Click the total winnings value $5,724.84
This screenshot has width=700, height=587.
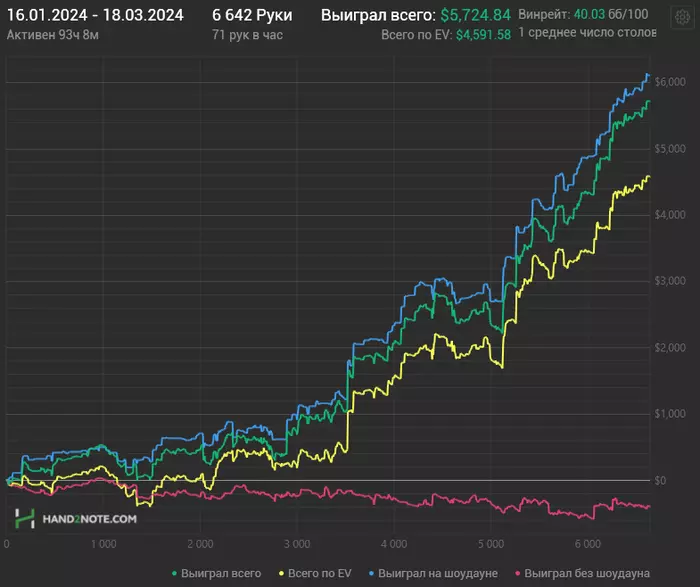coord(475,15)
